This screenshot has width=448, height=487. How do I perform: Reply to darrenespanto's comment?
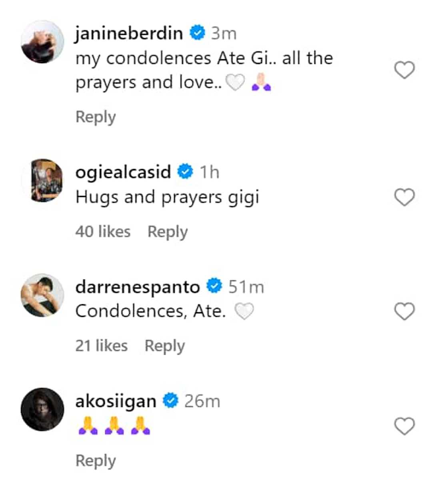click(165, 346)
